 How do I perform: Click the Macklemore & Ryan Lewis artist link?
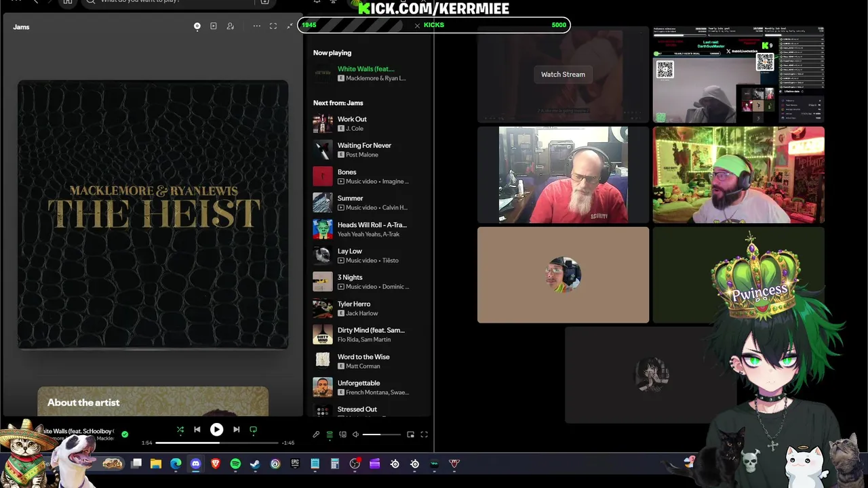[376, 78]
